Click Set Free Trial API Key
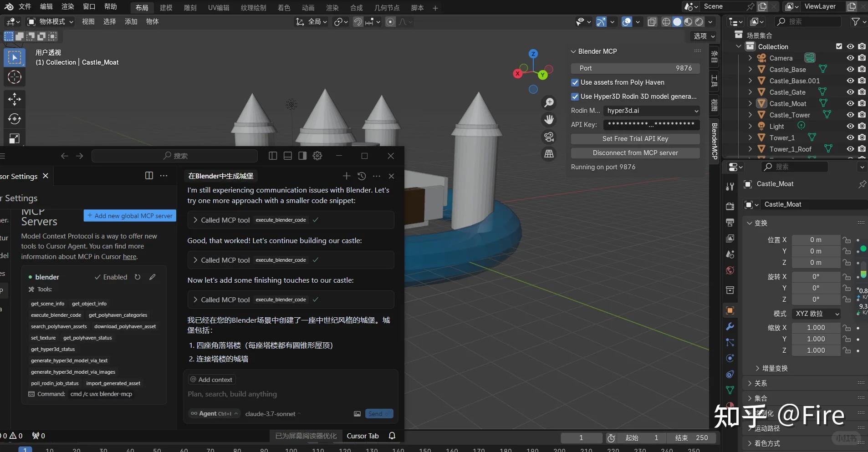The width and height of the screenshot is (868, 452). (635, 138)
